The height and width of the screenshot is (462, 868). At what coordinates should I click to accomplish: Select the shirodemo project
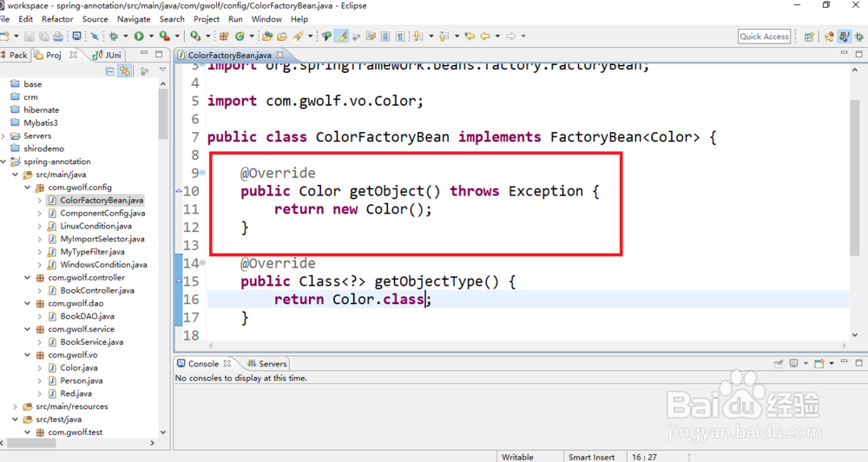(43, 148)
